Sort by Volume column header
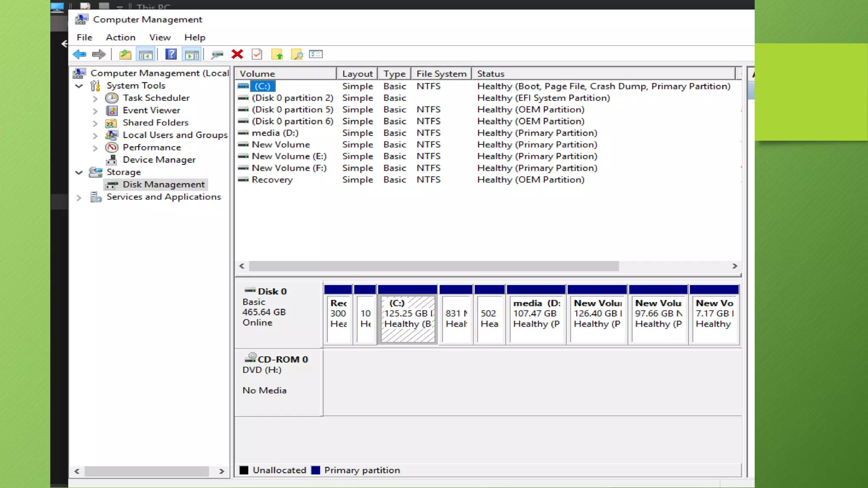Viewport: 868px width, 488px height. point(286,74)
